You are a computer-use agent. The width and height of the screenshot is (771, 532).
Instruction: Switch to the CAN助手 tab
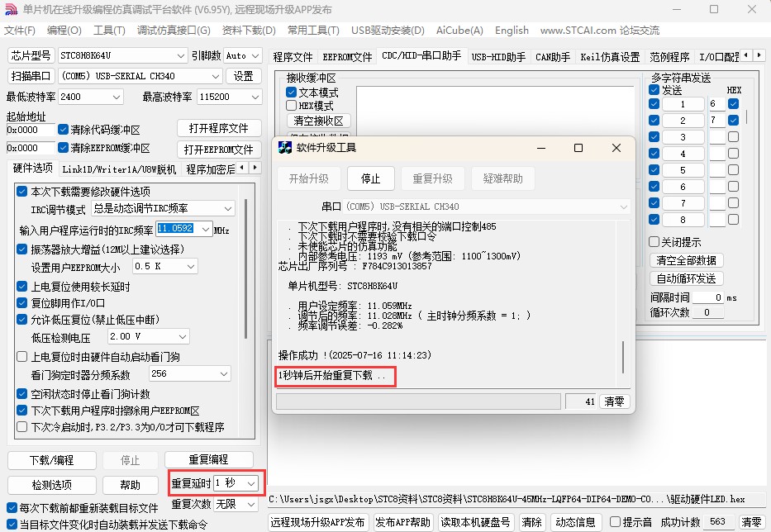tap(553, 57)
